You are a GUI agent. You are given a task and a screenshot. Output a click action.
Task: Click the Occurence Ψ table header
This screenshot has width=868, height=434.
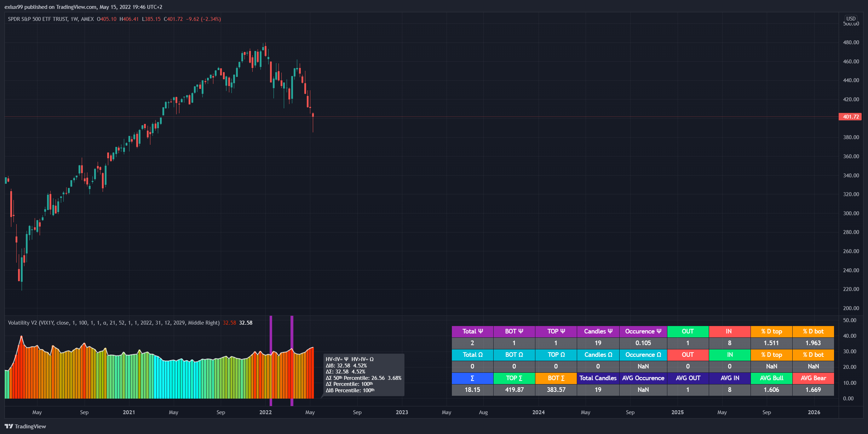[x=643, y=332]
